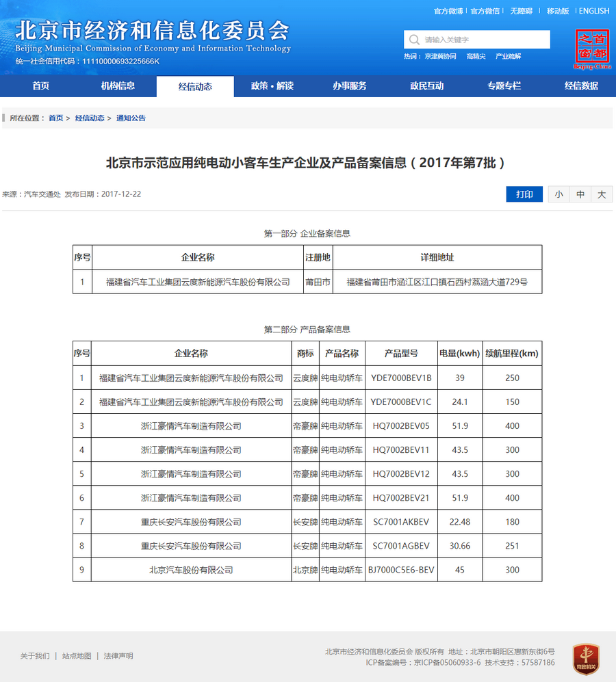616x682 pixels.
Task: Open the 经信数据 navigation menu
Action: point(581,86)
